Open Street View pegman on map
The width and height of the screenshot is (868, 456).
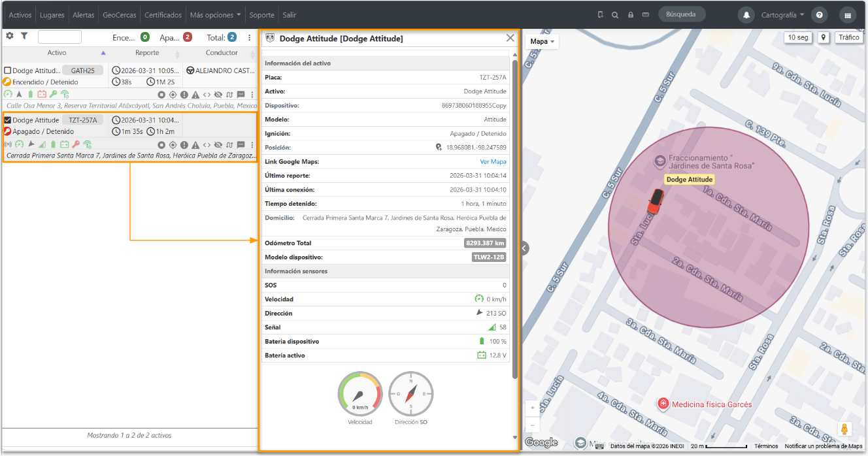click(845, 429)
